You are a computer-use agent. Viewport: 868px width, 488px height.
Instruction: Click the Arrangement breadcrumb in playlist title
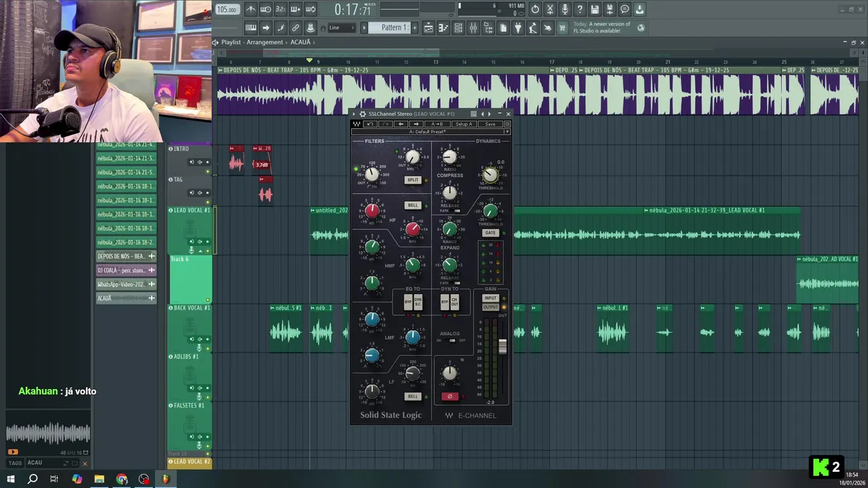coord(264,42)
